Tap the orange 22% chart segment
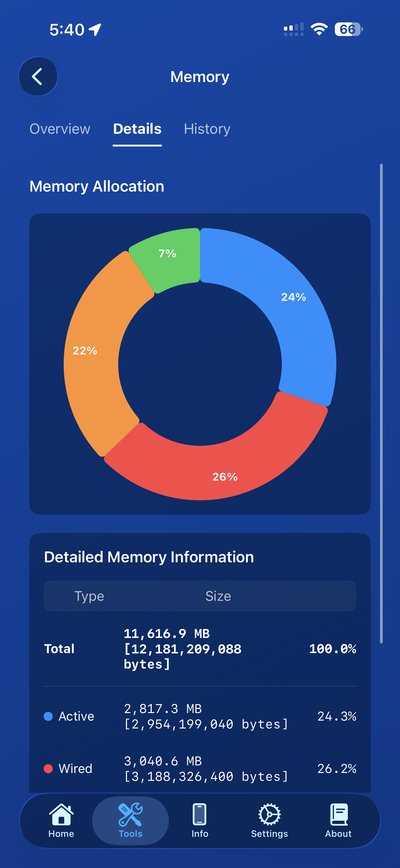 click(85, 351)
